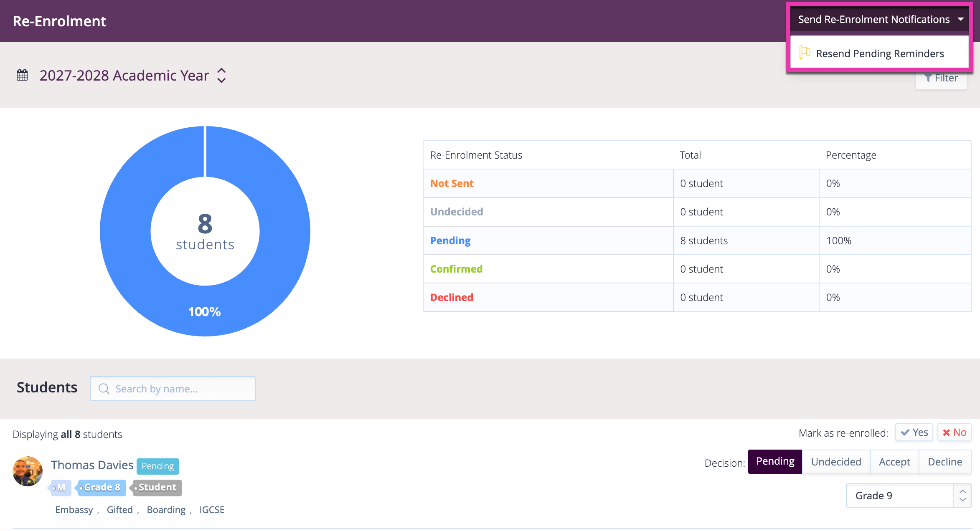
Task: Set decision to Accept for Thomas Davies
Action: pos(894,462)
